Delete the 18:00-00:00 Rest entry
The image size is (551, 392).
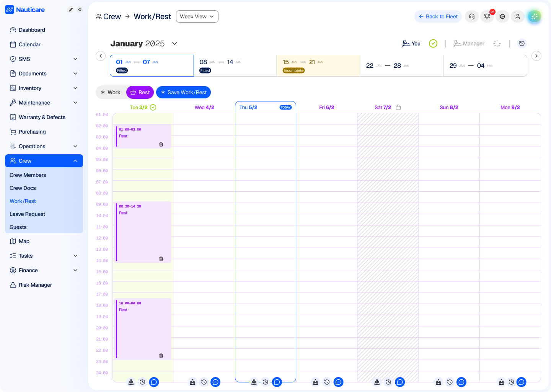click(161, 356)
